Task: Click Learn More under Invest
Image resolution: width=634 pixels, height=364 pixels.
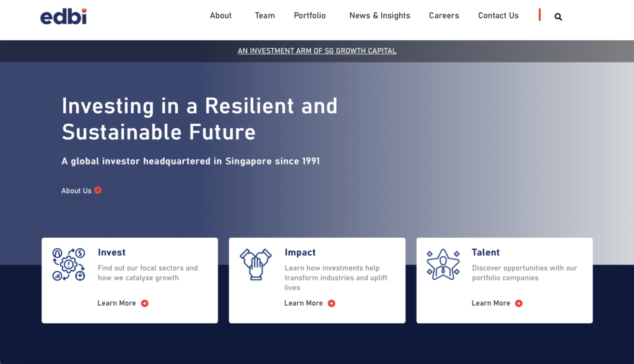Action: click(116, 303)
